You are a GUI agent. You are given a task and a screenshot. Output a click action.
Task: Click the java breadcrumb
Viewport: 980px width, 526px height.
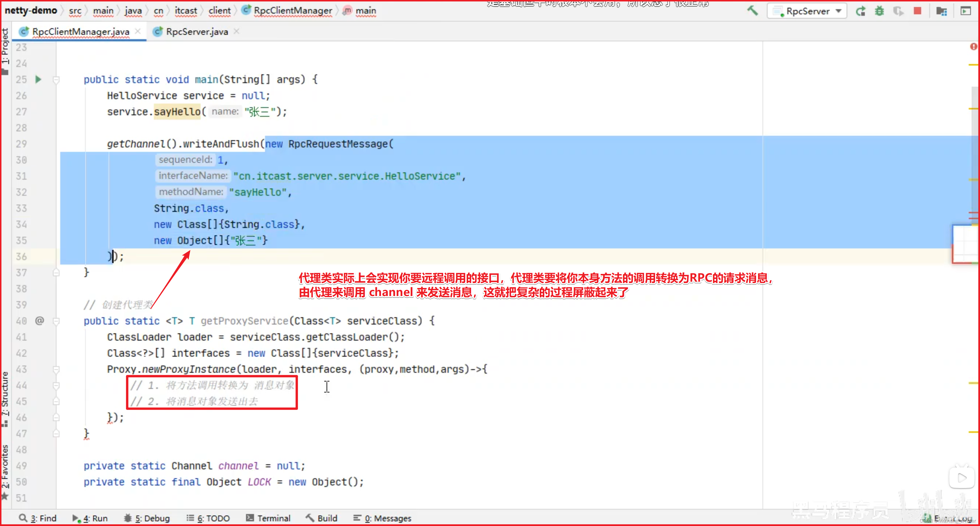pos(133,11)
